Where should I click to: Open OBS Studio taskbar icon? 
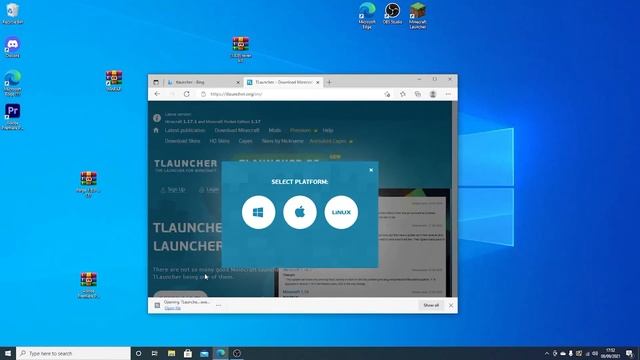pos(237,353)
